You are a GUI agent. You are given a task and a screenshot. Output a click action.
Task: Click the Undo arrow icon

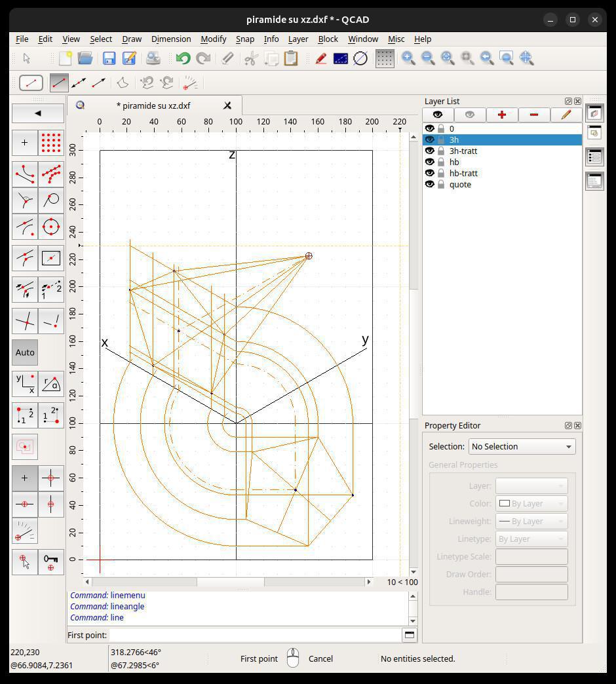183,58
